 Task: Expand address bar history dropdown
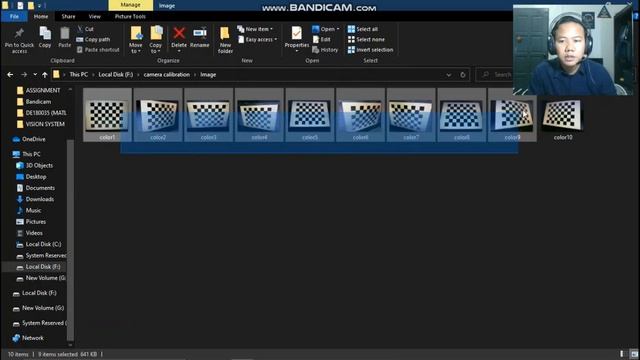point(449,75)
